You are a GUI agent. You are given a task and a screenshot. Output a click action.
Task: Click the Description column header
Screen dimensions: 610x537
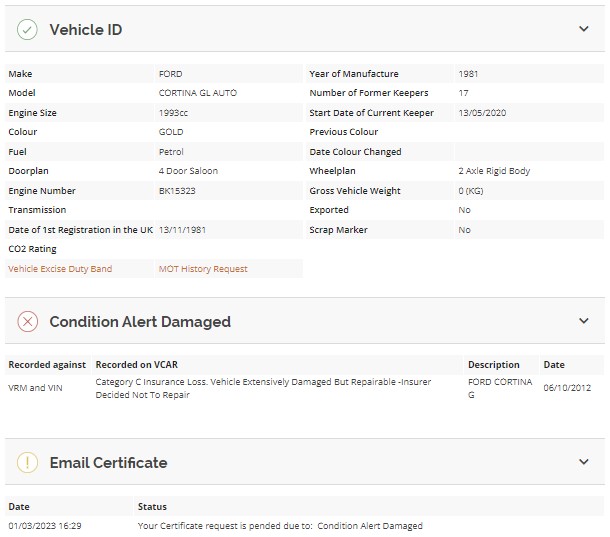[494, 365]
